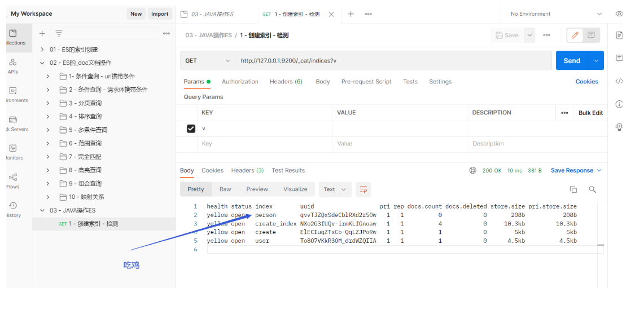Switch to the pencil edit mode icon
The height and width of the screenshot is (310, 644).
click(x=575, y=36)
